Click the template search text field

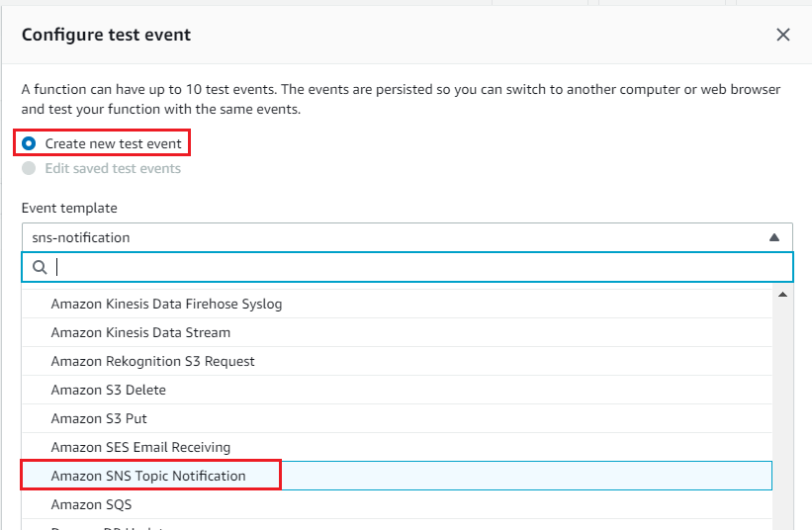click(x=415, y=267)
